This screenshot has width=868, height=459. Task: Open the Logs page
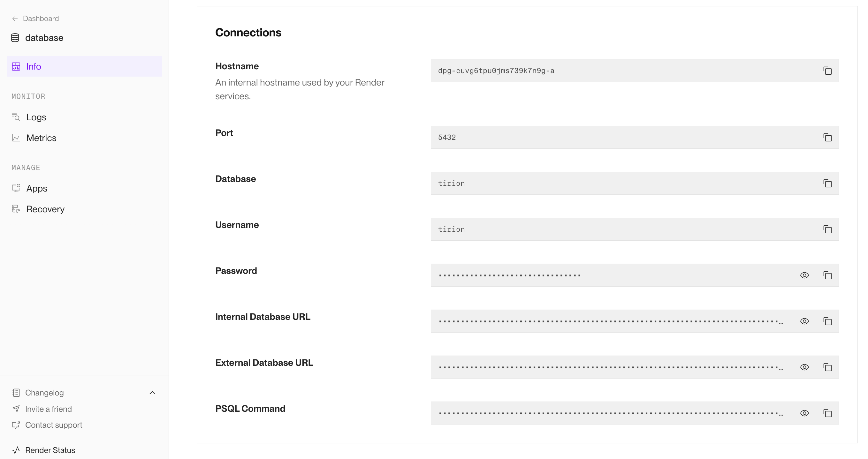click(x=36, y=117)
